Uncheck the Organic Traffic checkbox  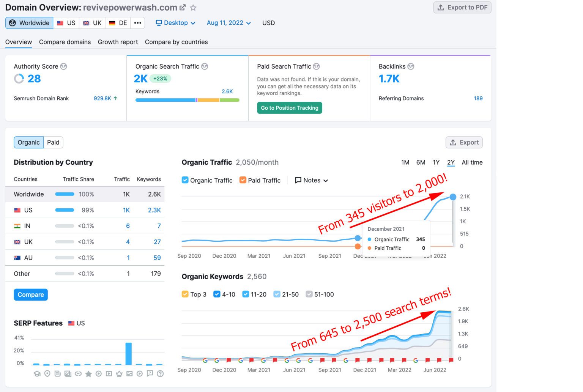tap(185, 180)
